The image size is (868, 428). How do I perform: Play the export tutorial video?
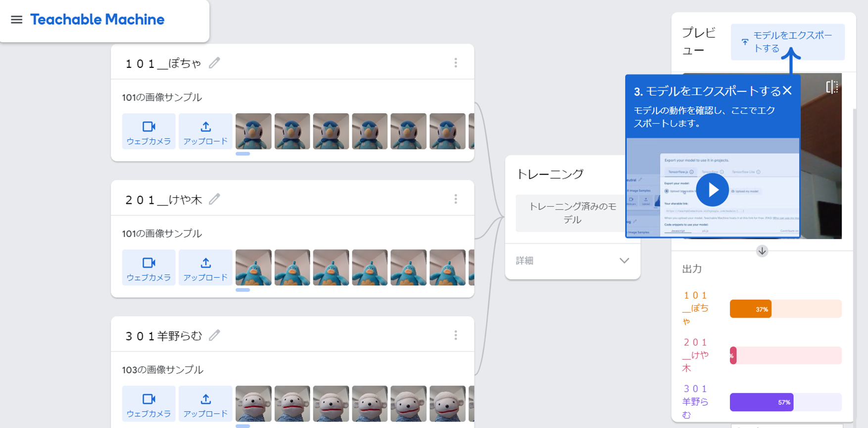click(x=712, y=190)
